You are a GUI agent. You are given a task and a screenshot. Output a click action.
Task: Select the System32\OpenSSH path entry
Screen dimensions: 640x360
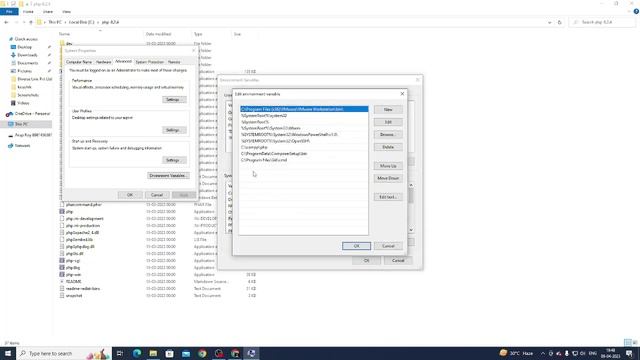coord(304,141)
